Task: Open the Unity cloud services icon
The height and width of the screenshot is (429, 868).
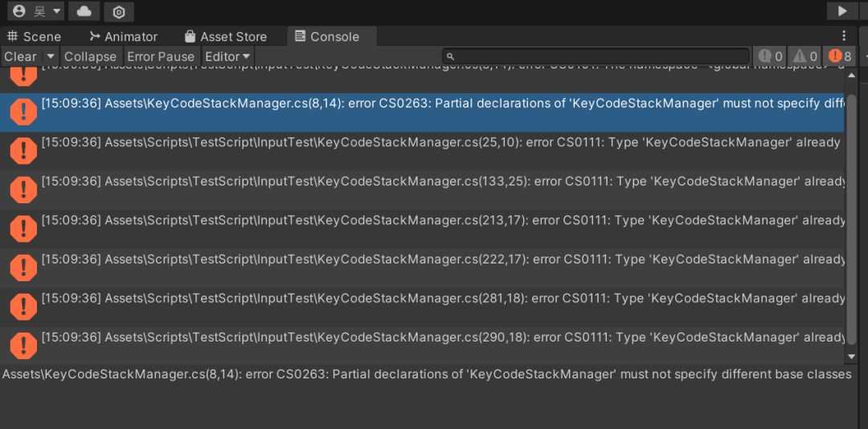Action: (84, 11)
